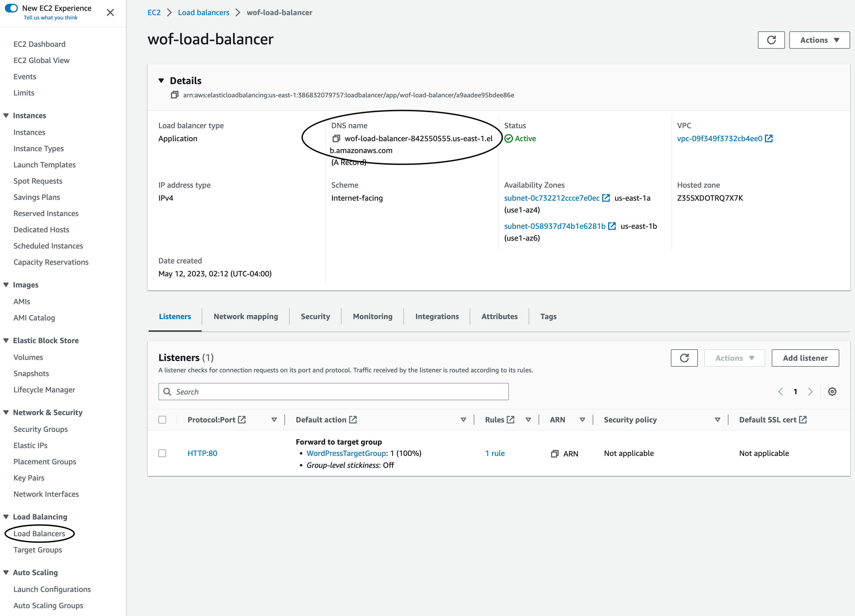Copy the HTTP:80 listener ARN
The width and height of the screenshot is (855, 616).
[x=555, y=453]
